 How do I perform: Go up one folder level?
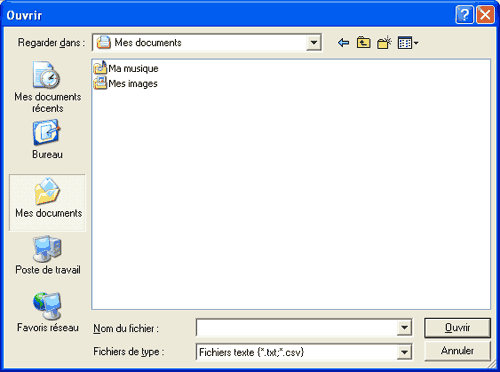pyautogui.click(x=363, y=43)
